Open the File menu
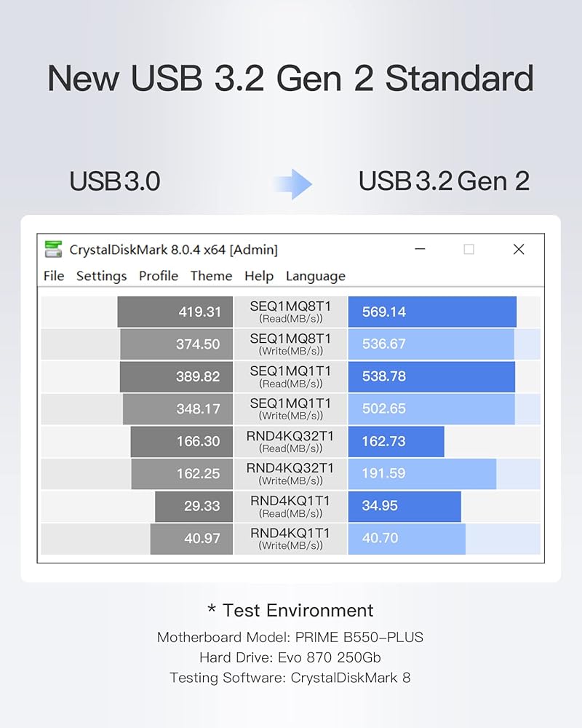582x728 pixels. click(x=54, y=276)
